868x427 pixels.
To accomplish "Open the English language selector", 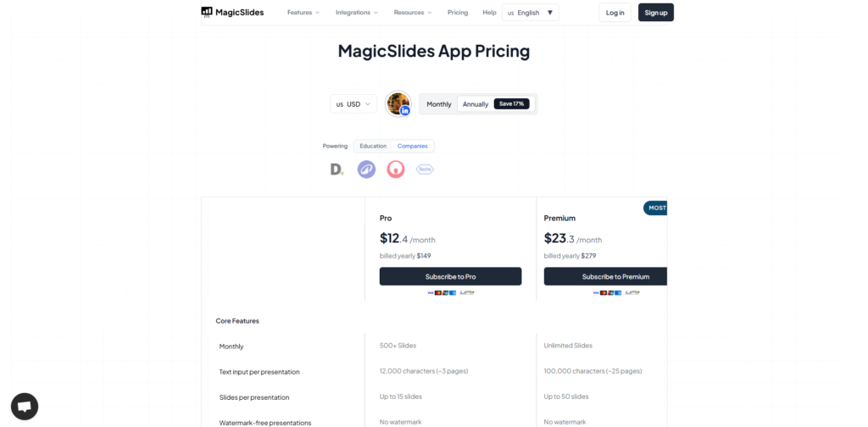I will (x=531, y=13).
